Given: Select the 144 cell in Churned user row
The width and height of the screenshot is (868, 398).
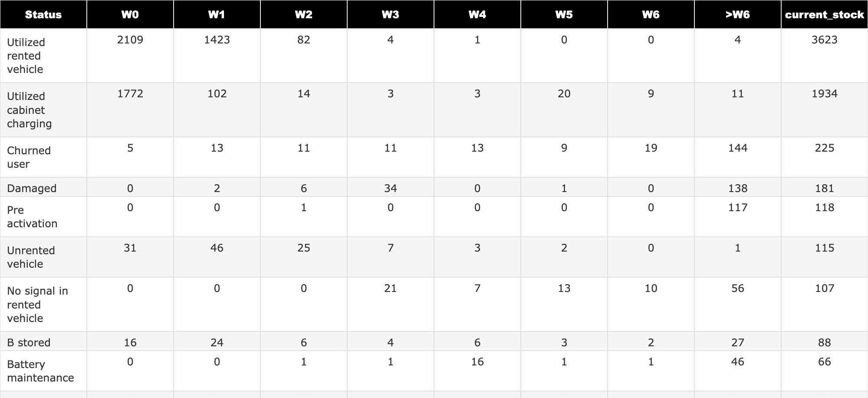Looking at the screenshot, I should [738, 148].
